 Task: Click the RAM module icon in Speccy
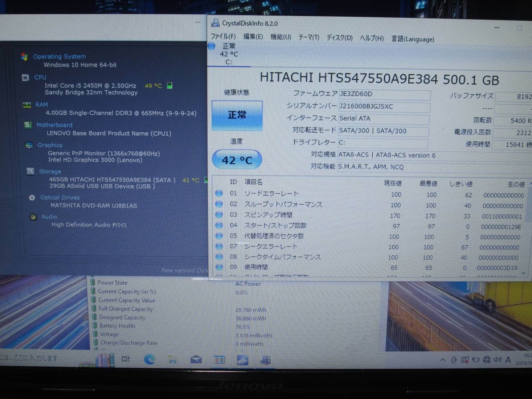click(x=27, y=105)
